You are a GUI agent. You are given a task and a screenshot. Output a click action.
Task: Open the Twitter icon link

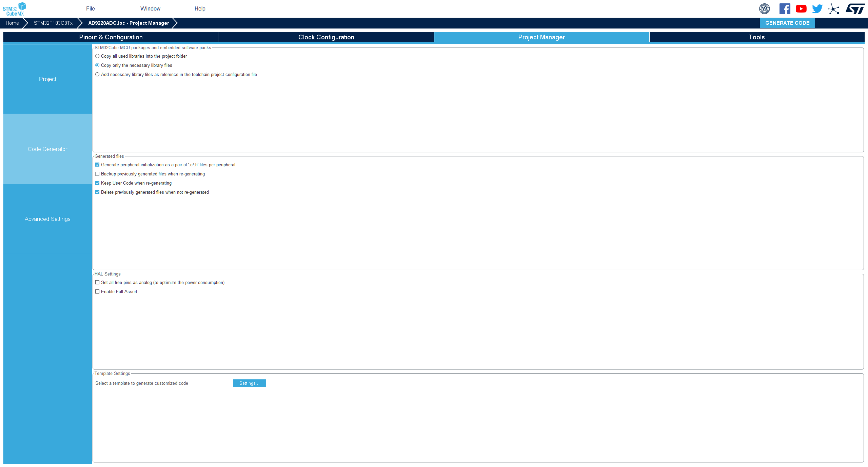click(x=817, y=9)
